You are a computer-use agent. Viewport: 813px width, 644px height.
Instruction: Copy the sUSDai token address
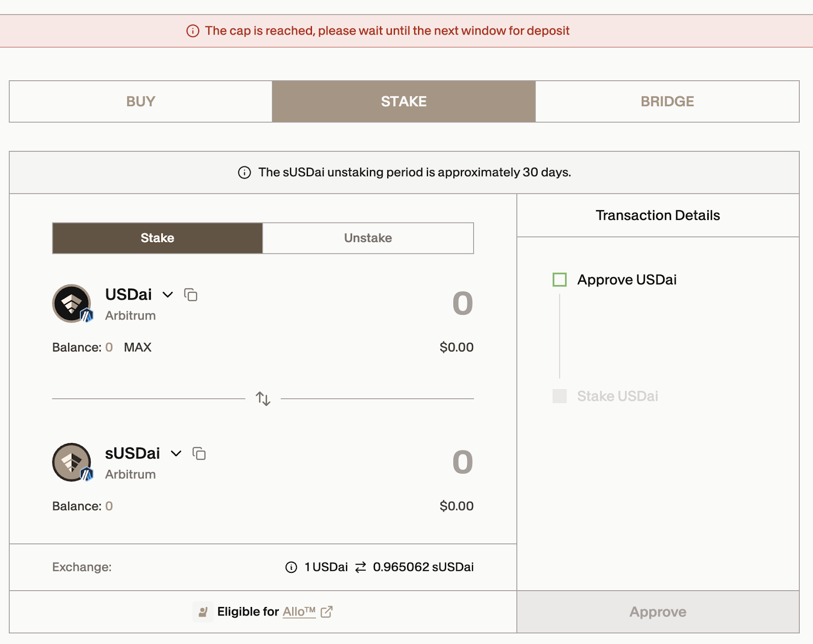point(199,454)
